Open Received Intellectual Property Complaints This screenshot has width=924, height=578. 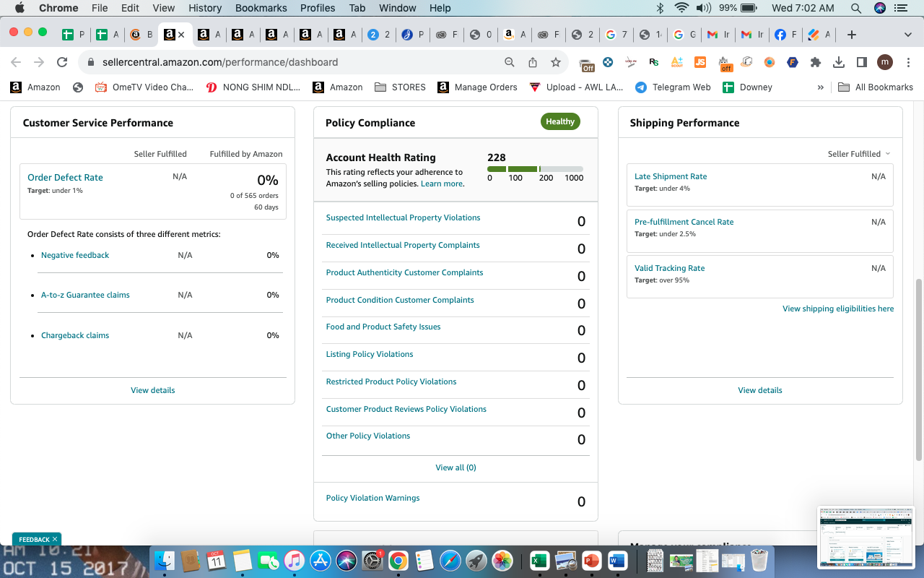point(403,245)
